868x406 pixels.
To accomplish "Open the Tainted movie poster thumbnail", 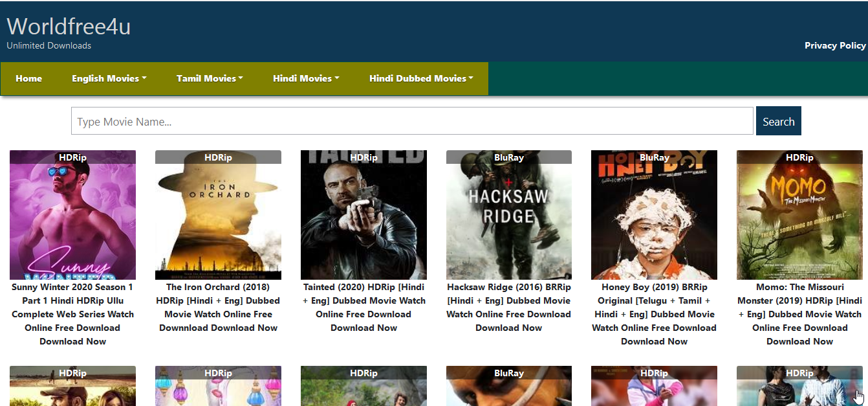I will [x=363, y=215].
